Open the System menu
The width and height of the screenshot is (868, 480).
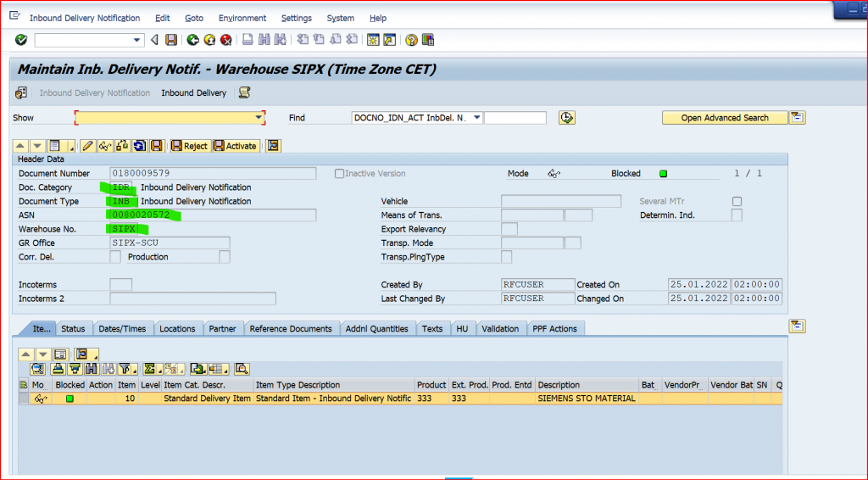click(341, 19)
